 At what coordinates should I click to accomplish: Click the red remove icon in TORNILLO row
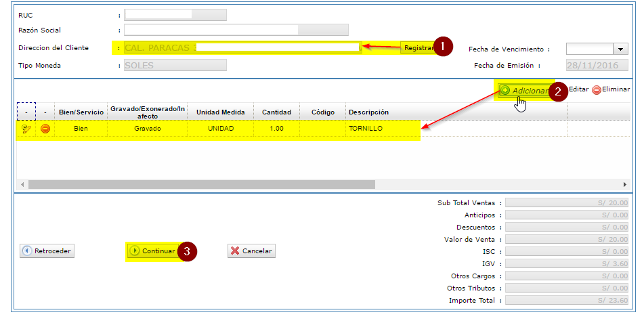point(45,129)
